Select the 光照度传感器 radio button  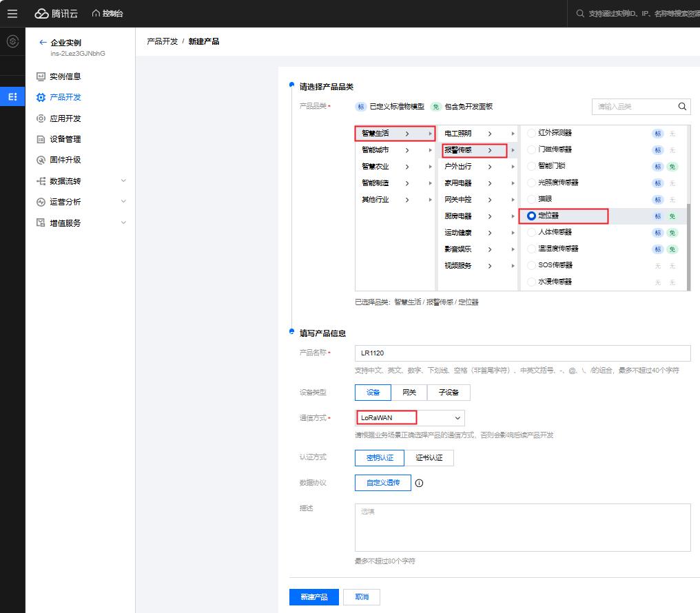tap(531, 183)
